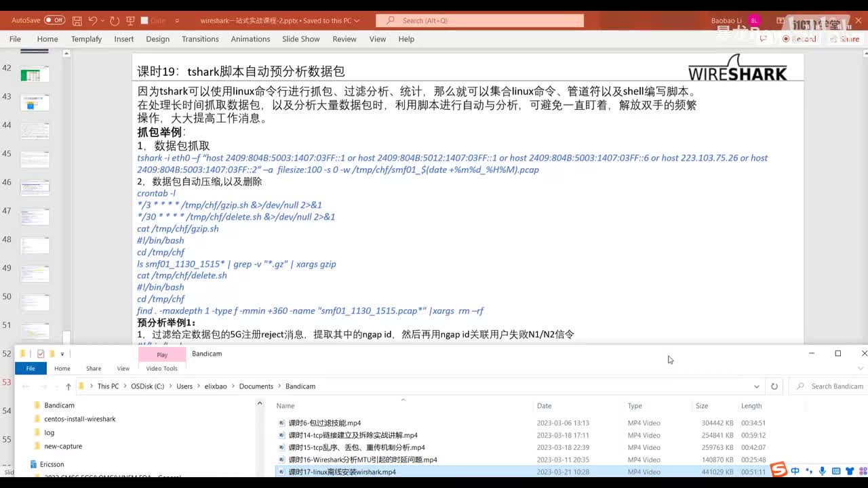This screenshot has height=488, width=868.
Task: Select slide 46 thumbnail
Action: point(35,188)
